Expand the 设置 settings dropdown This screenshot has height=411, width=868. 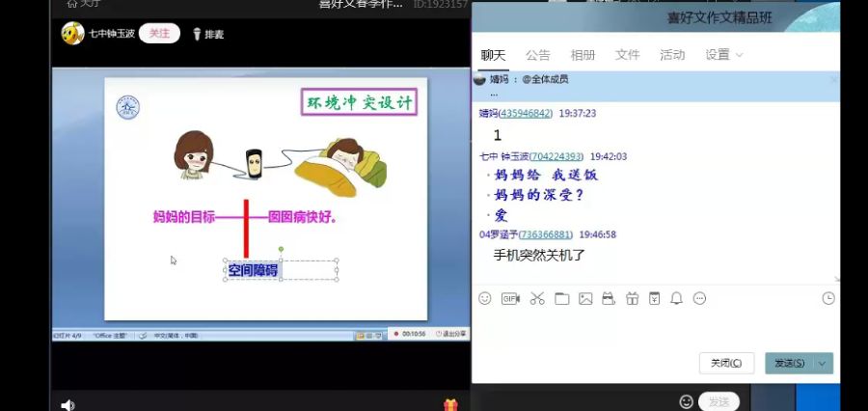(724, 55)
